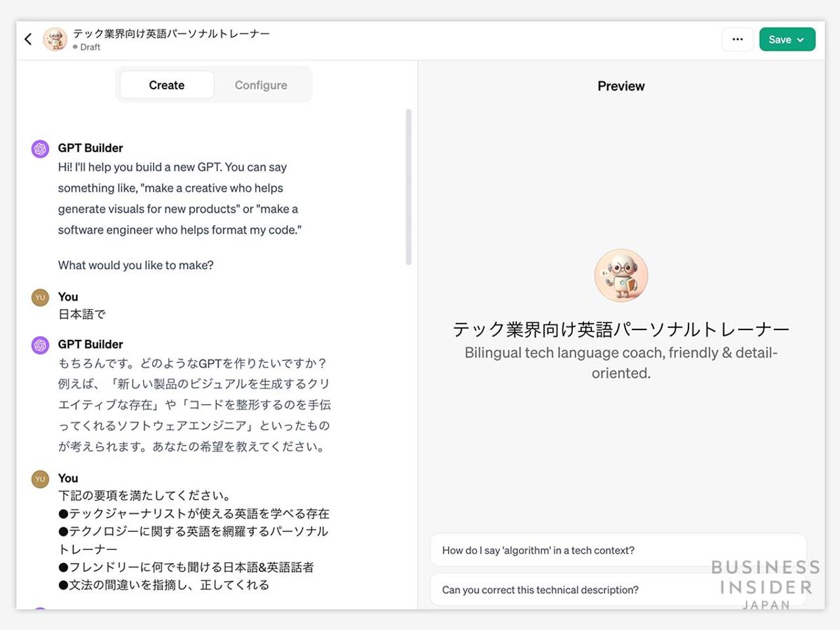The width and height of the screenshot is (840, 630).
Task: Click the second GPT Builder purple avatar
Action: coord(40,345)
